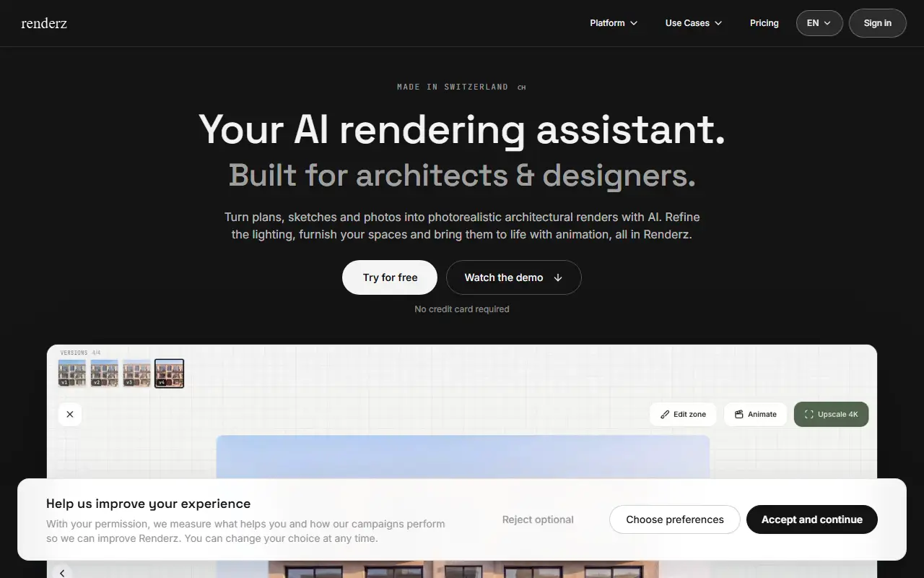The height and width of the screenshot is (578, 924).
Task: Click the Try for free button
Action: [390, 277]
